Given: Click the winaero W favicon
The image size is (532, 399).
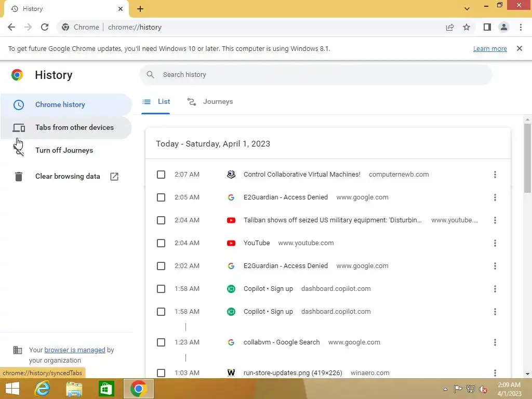Looking at the screenshot, I should coord(231,373).
